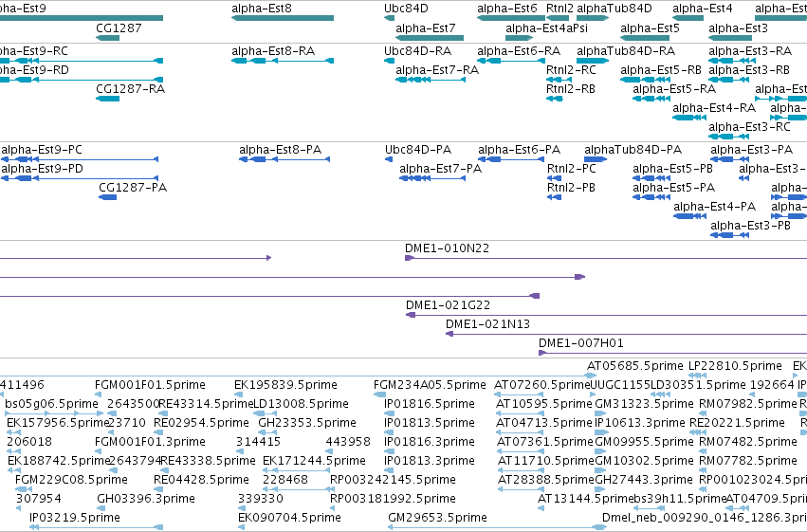Click the alpha-Est8-RA transcript
807x532 pixels.
(283, 61)
